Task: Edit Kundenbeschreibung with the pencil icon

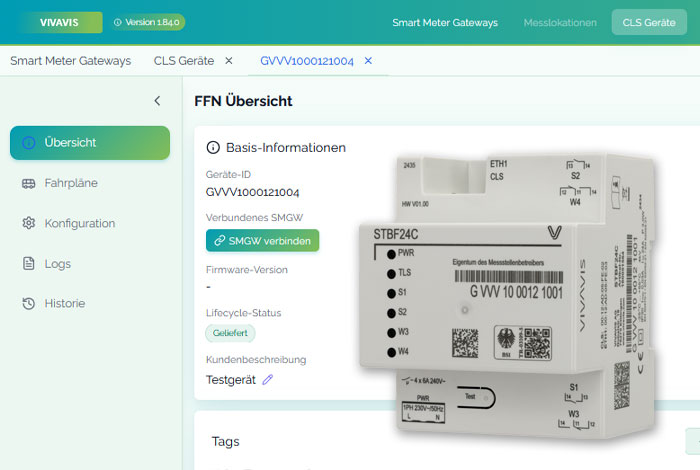Action: coord(267,380)
